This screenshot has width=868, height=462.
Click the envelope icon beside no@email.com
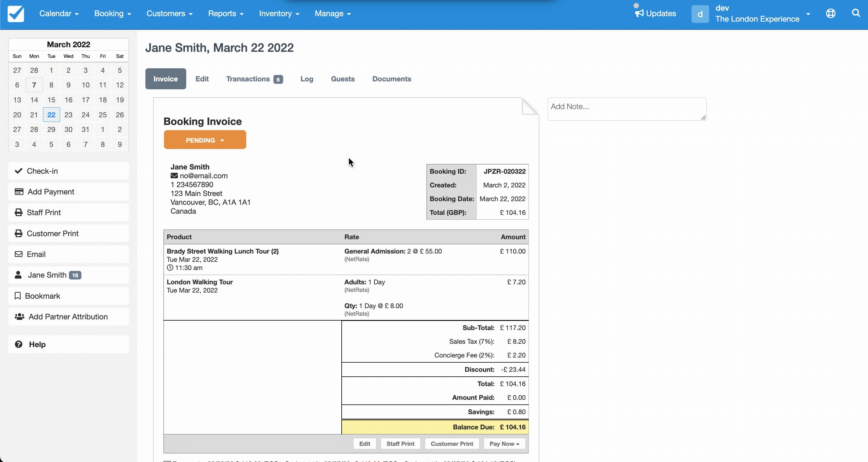(174, 176)
